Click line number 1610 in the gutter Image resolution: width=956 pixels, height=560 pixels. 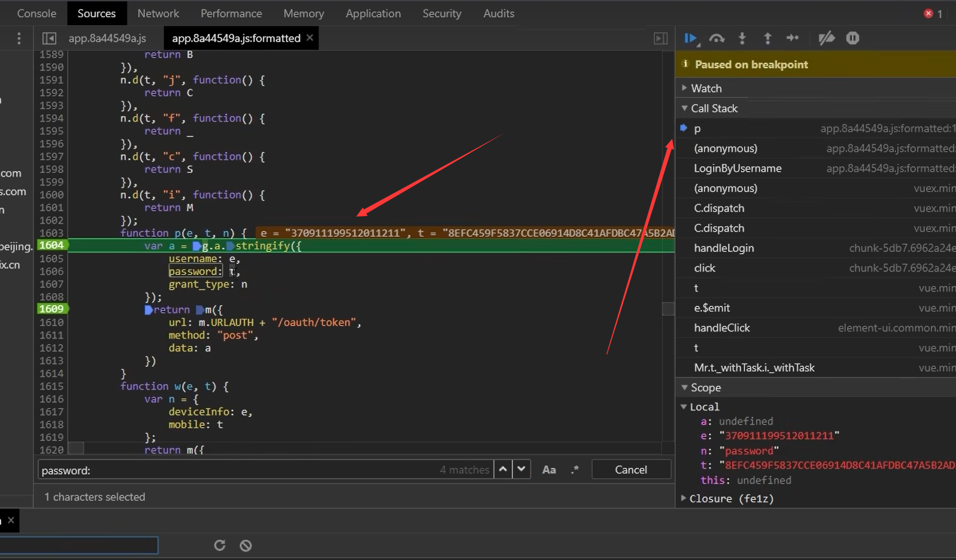point(51,322)
